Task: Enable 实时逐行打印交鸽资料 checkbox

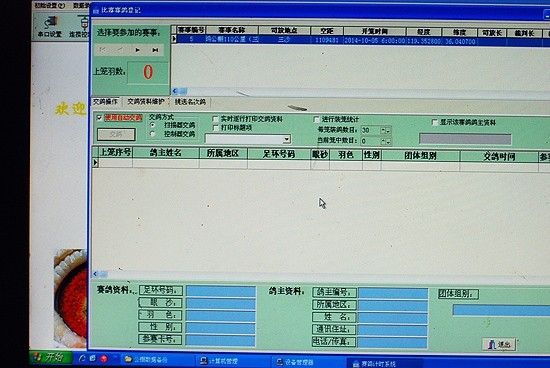Action: tap(216, 119)
